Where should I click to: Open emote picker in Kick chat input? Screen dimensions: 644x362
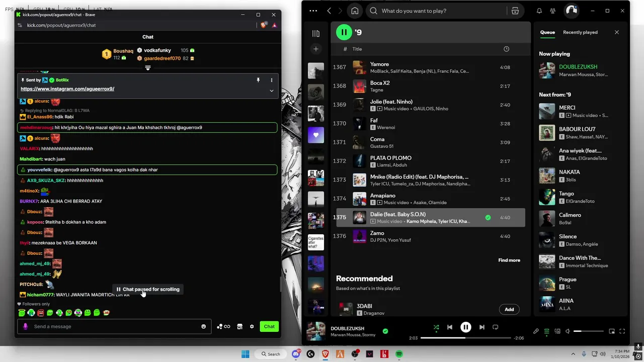point(203,326)
